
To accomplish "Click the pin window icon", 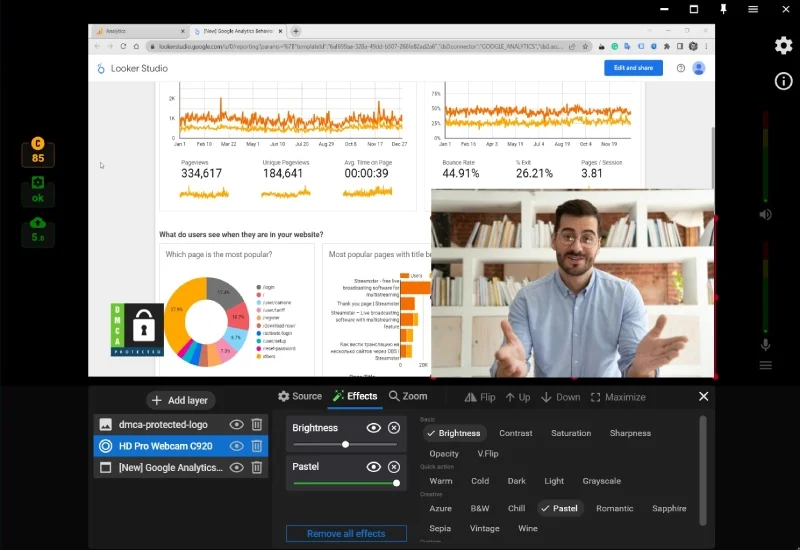I will click(723, 9).
